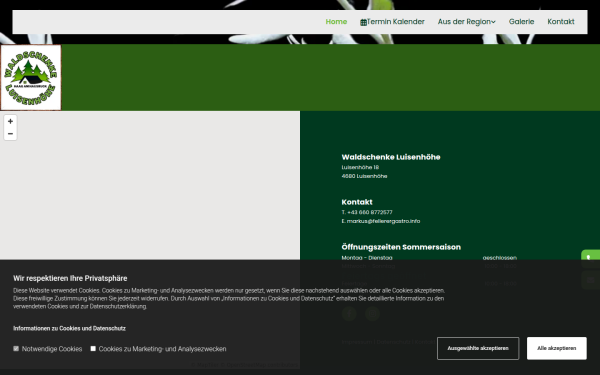This screenshot has height=375, width=600.
Task: Toggle the Notwendige Cookies checkbox
Action: 16,349
